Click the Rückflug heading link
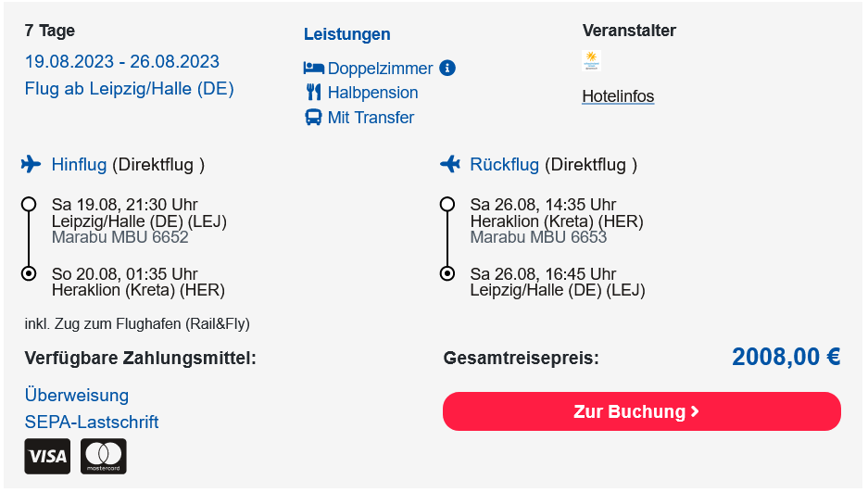This screenshot has height=492, width=868. click(504, 164)
